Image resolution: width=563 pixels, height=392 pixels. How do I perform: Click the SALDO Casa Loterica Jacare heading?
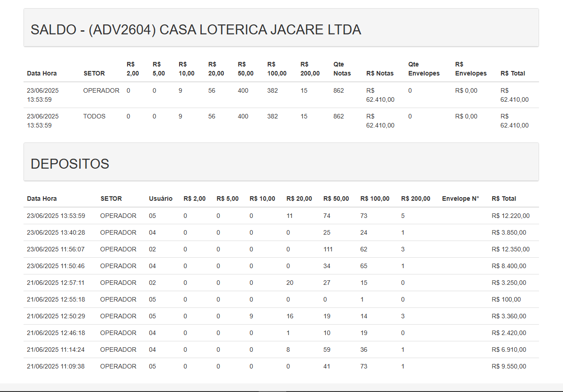point(195,30)
